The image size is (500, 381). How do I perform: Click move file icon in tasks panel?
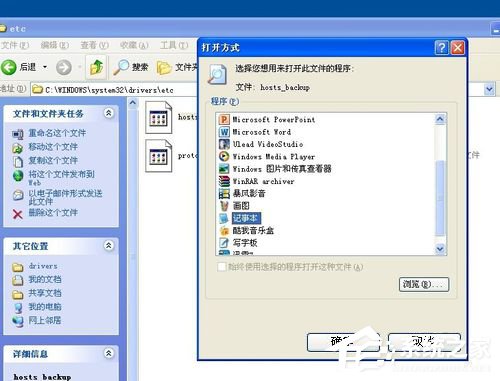coord(18,148)
